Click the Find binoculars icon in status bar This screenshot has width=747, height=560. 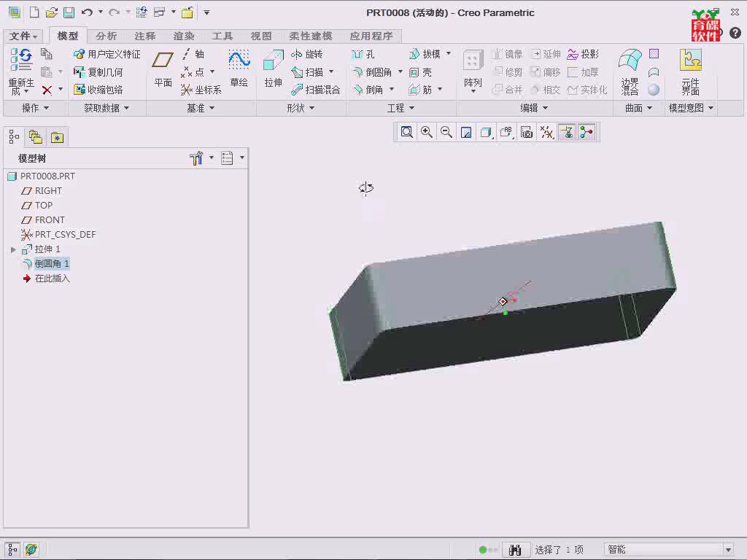[515, 550]
